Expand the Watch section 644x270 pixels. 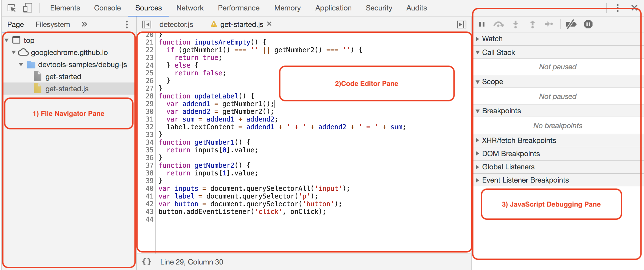[477, 39]
